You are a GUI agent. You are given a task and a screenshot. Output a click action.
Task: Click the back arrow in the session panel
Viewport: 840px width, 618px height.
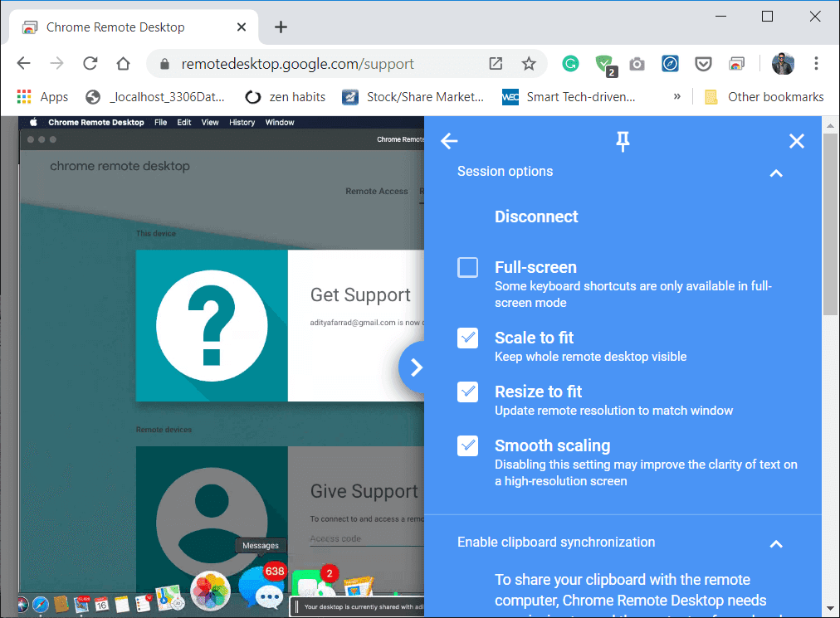(x=449, y=141)
